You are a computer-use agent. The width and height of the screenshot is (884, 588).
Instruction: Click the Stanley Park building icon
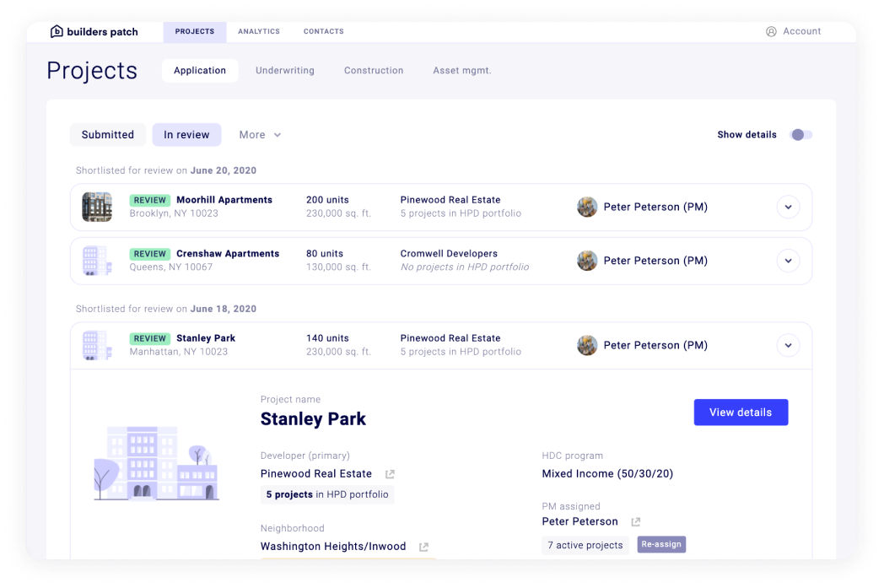pos(97,345)
